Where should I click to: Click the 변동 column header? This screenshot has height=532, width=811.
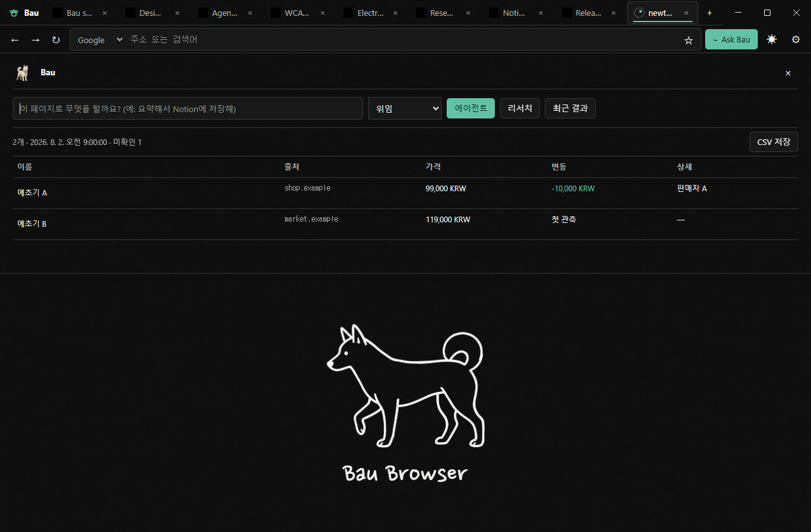(x=559, y=167)
